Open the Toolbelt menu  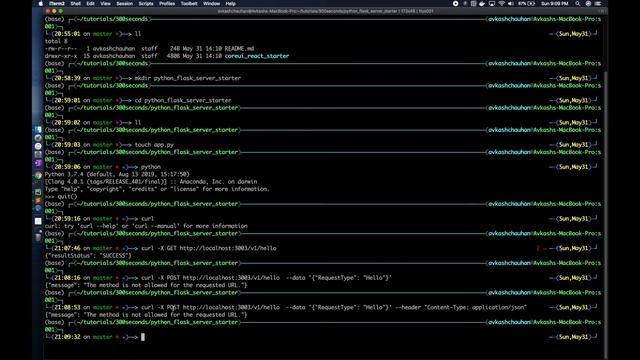(x=189, y=4)
